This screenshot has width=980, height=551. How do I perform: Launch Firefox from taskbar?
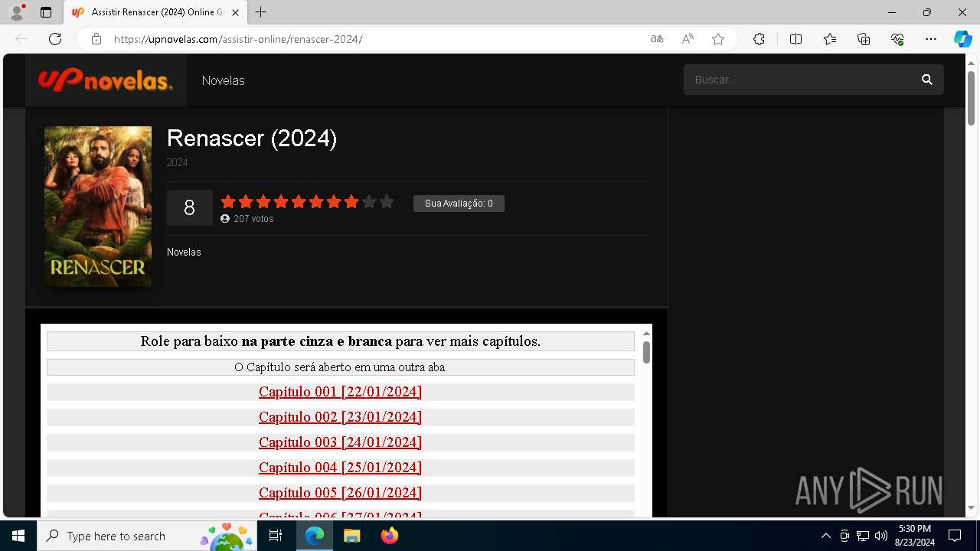[x=389, y=536]
